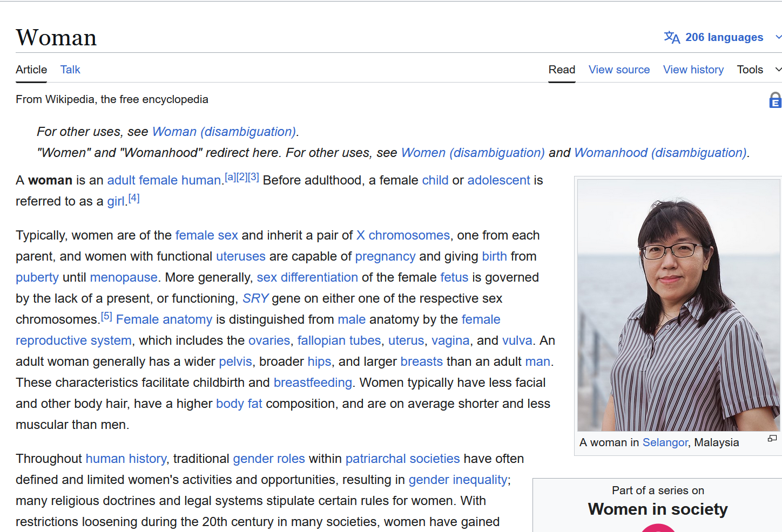782x532 pixels.
Task: Enlarge the image using the caption icon
Action: [772, 439]
